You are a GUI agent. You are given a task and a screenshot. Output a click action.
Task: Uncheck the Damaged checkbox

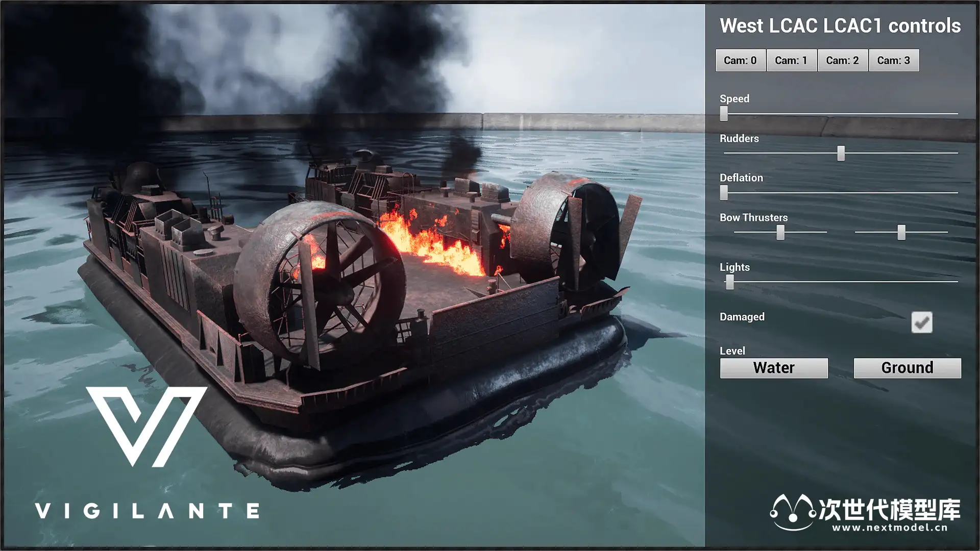(x=921, y=322)
